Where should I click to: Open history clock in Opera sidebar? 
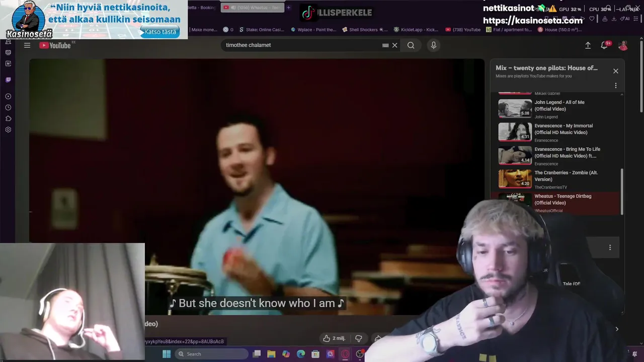click(8, 108)
